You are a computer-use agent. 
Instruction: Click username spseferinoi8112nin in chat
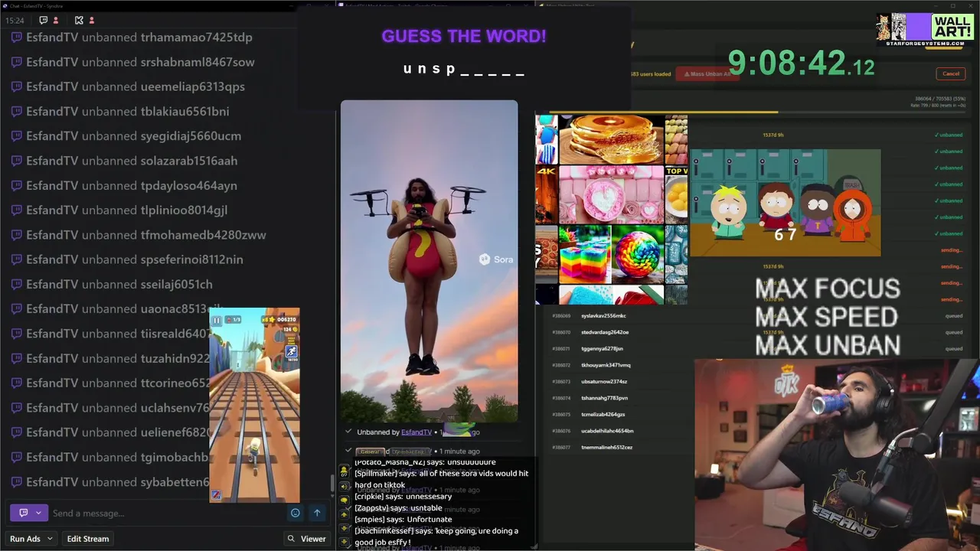tap(191, 259)
